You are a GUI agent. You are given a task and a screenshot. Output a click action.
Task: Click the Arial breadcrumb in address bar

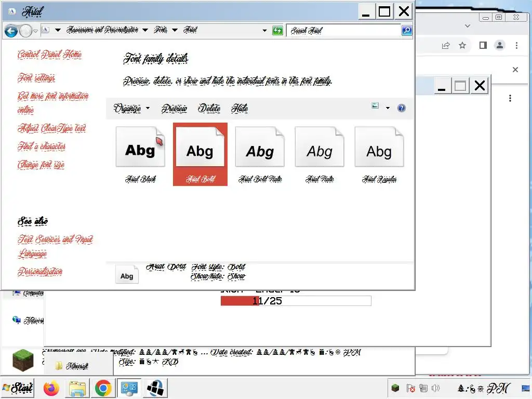coord(190,30)
